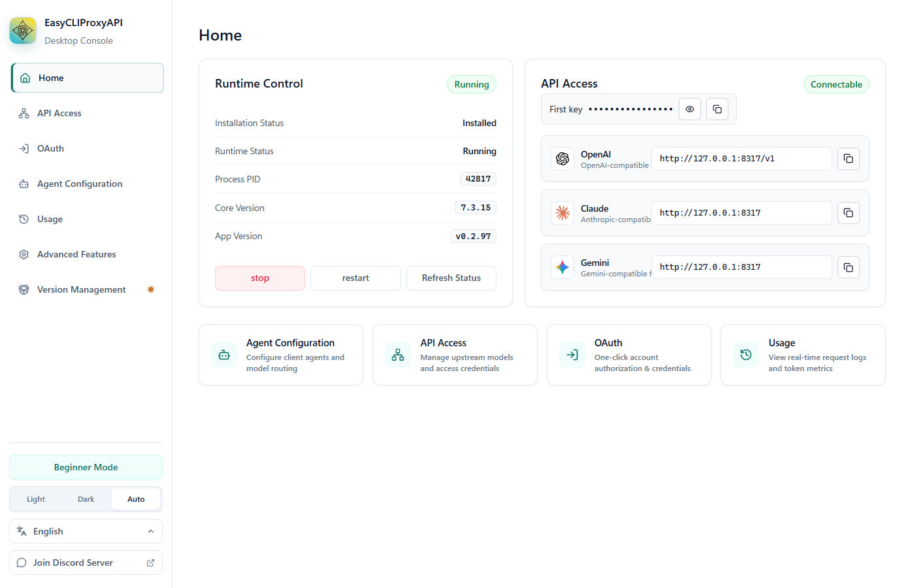Stop the running proxy service
Image resolution: width=912 pixels, height=588 pixels.
pos(260,278)
